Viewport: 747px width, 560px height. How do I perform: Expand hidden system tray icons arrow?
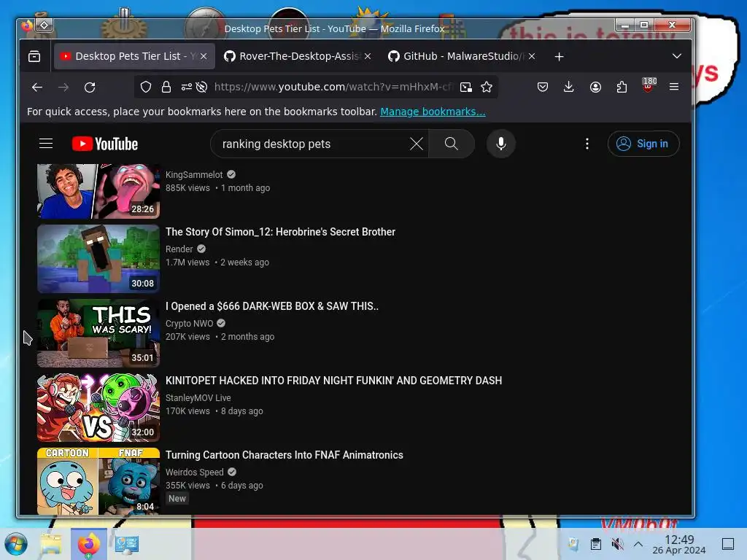point(638,544)
